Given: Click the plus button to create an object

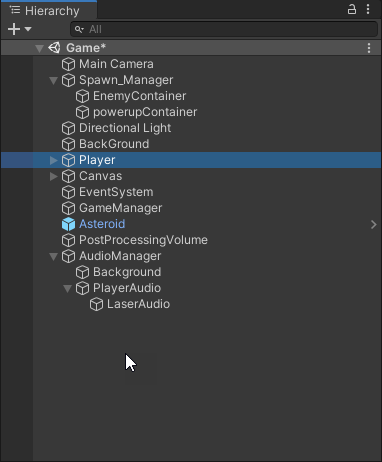Looking at the screenshot, I should pos(14,29).
